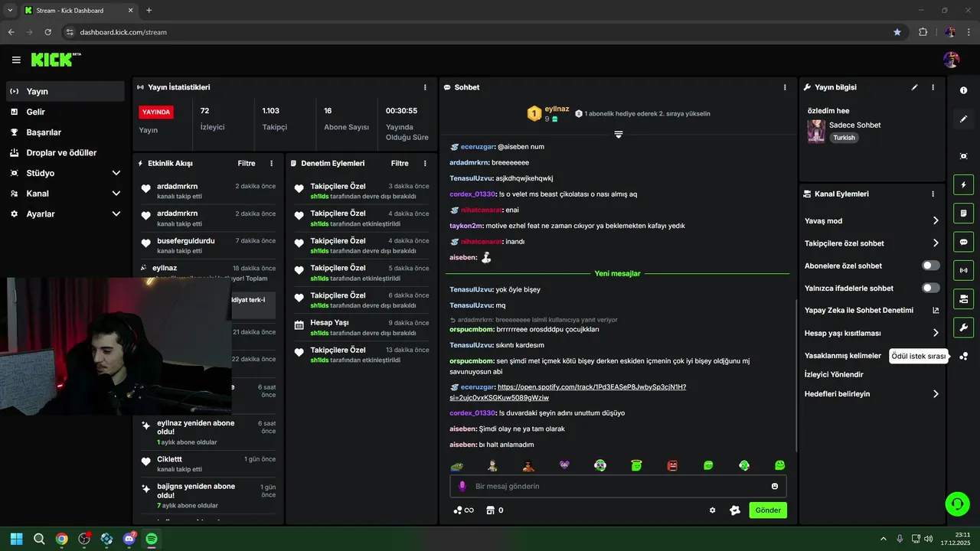The height and width of the screenshot is (551, 980).
Task: Toggle the channel actions widget in right sidebar
Action: tap(963, 298)
